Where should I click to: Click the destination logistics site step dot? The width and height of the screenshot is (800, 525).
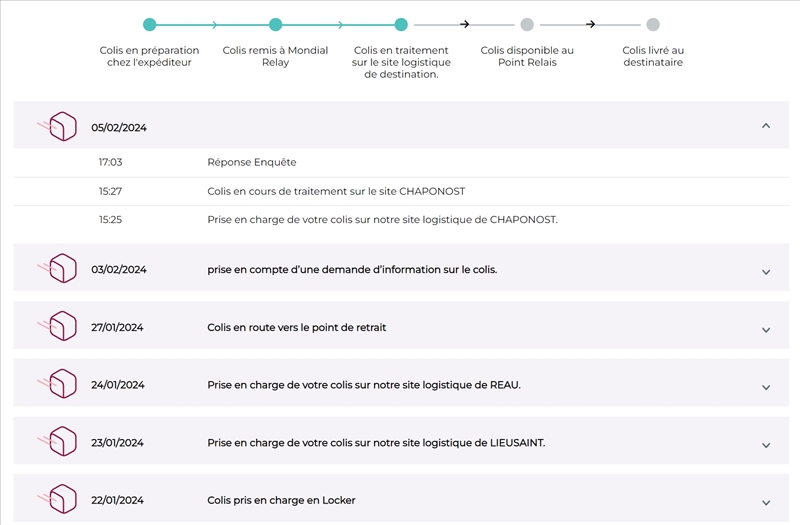click(401, 25)
